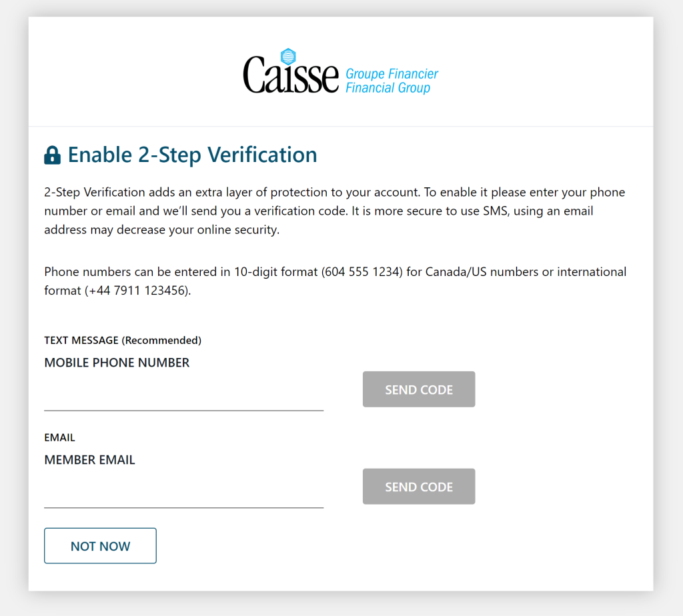Click the TEXT MESSAGE (Recommended) label
The width and height of the screenshot is (683, 616).
(123, 340)
